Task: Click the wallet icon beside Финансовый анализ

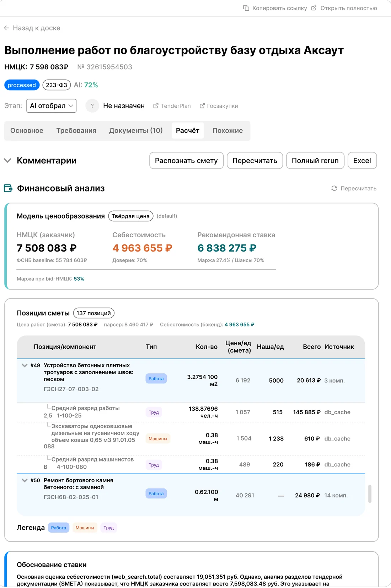Action: coord(8,188)
